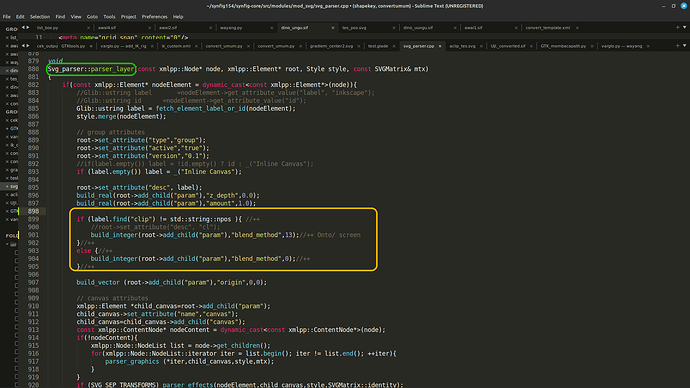Open the Preferences menu
690x388 pixels.
click(x=154, y=17)
